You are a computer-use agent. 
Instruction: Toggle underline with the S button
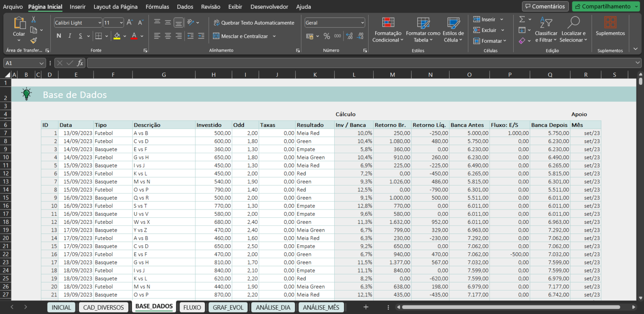[80, 36]
